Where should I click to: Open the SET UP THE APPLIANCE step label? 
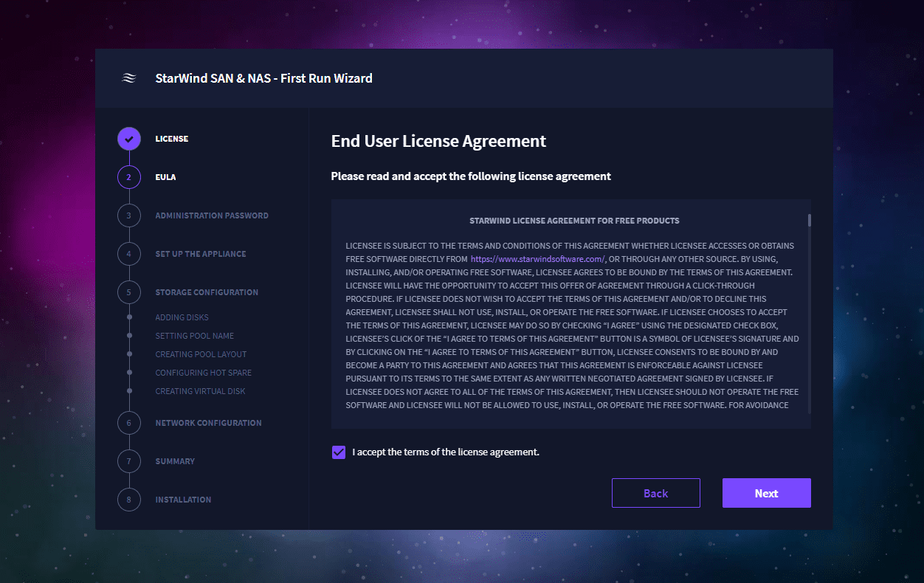[x=201, y=254]
